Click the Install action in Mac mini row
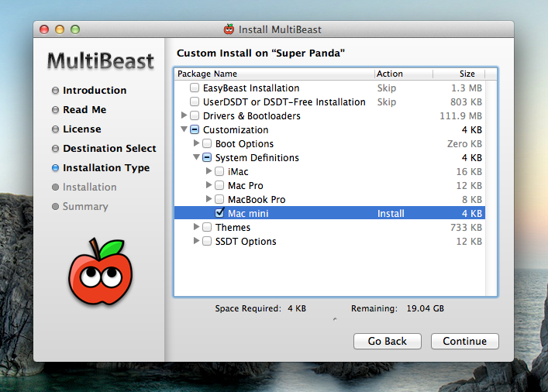 tap(391, 214)
